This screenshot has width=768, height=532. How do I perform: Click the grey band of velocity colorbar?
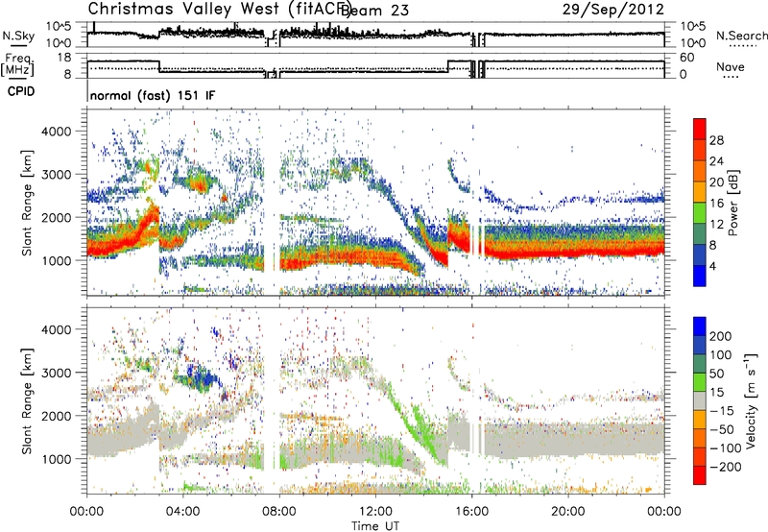pyautogui.click(x=700, y=401)
